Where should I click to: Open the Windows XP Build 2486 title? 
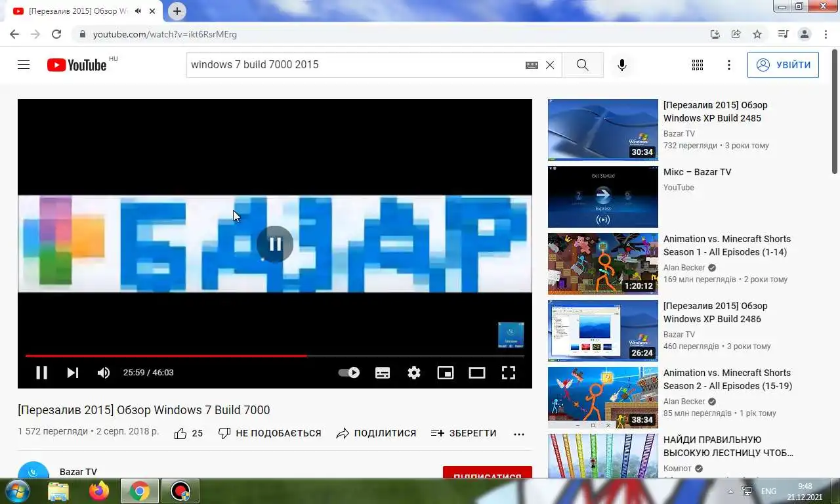(715, 312)
